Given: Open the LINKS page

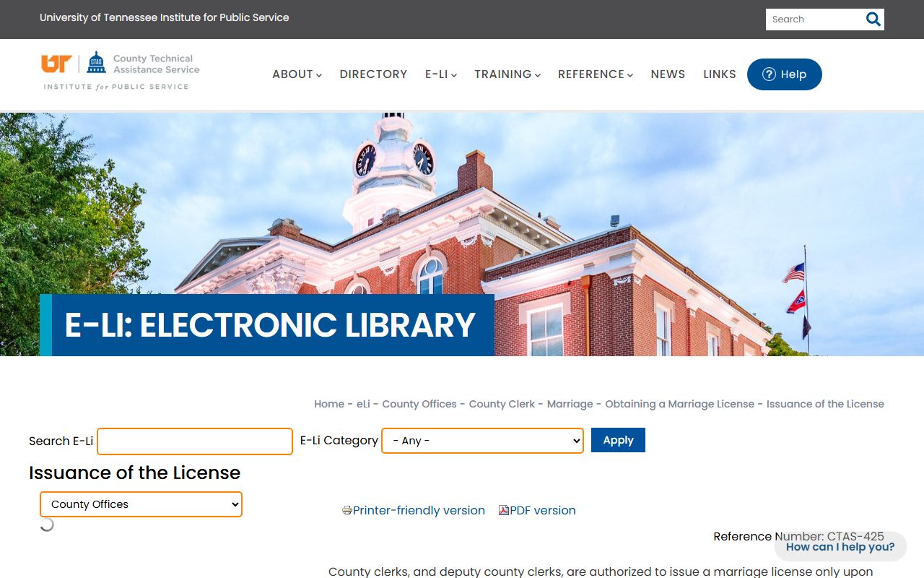Looking at the screenshot, I should [720, 74].
